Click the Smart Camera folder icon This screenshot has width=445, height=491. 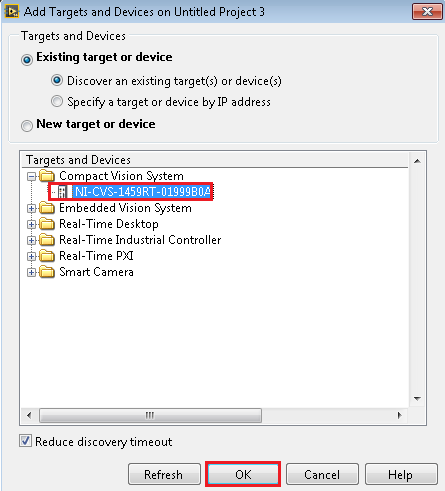click(x=47, y=272)
